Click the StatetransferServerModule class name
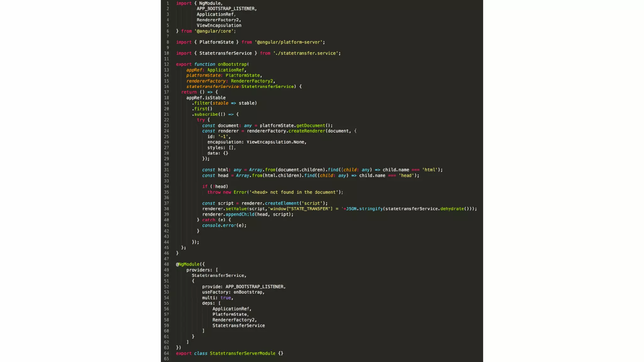Viewport: 644px width, 362px height. (x=242, y=353)
